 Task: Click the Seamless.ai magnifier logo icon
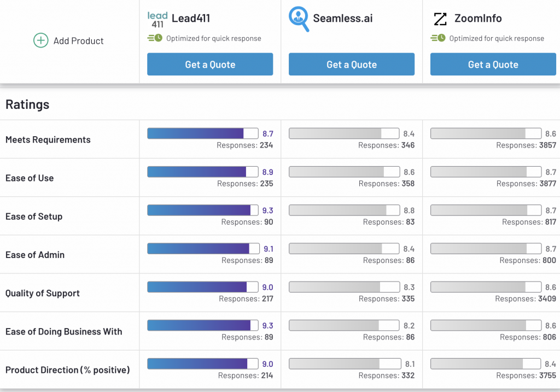click(x=299, y=19)
